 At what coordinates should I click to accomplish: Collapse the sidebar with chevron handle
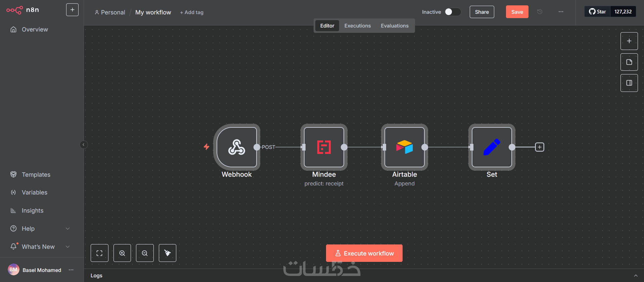[x=84, y=145]
